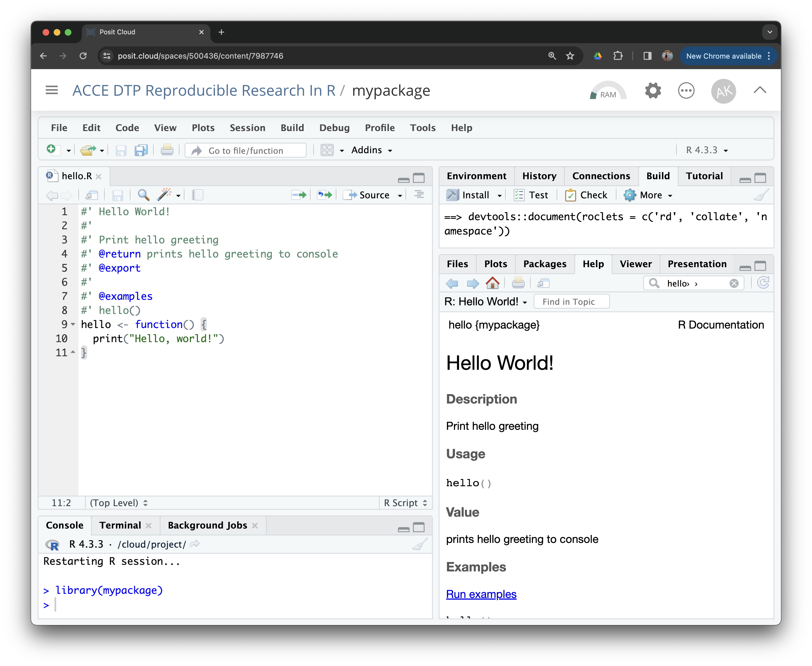Switch to the Background Jobs tab

(207, 525)
